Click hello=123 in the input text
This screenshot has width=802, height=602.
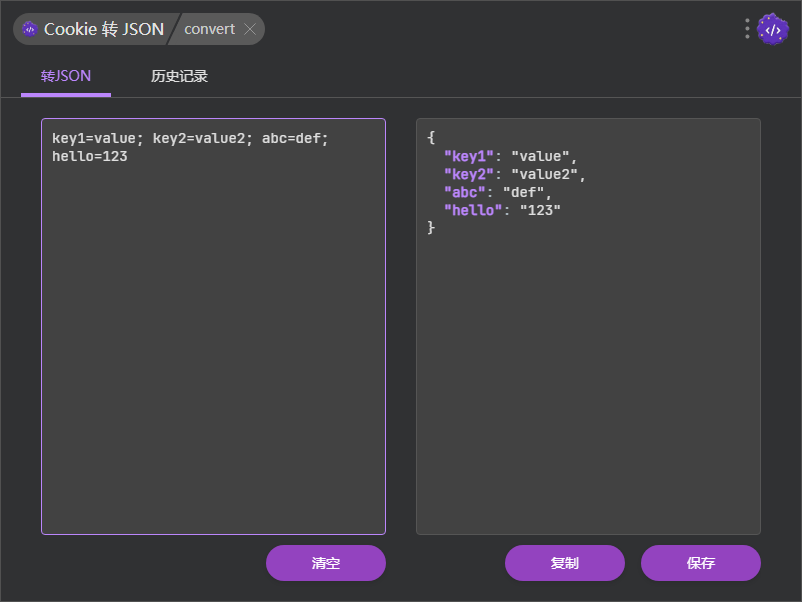[x=90, y=157]
